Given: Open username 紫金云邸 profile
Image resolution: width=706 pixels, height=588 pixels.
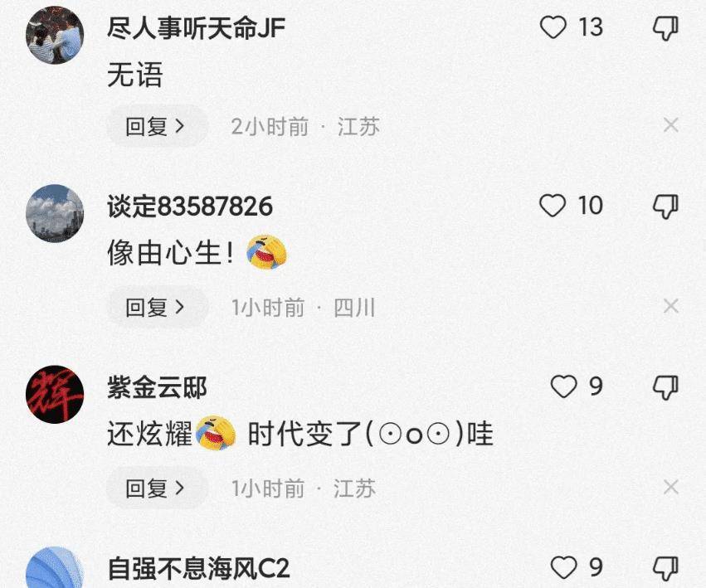Looking at the screenshot, I should 157,387.
